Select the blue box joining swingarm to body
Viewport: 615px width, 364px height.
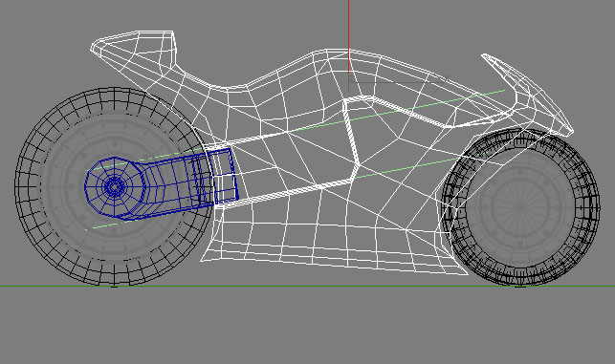pos(223,176)
